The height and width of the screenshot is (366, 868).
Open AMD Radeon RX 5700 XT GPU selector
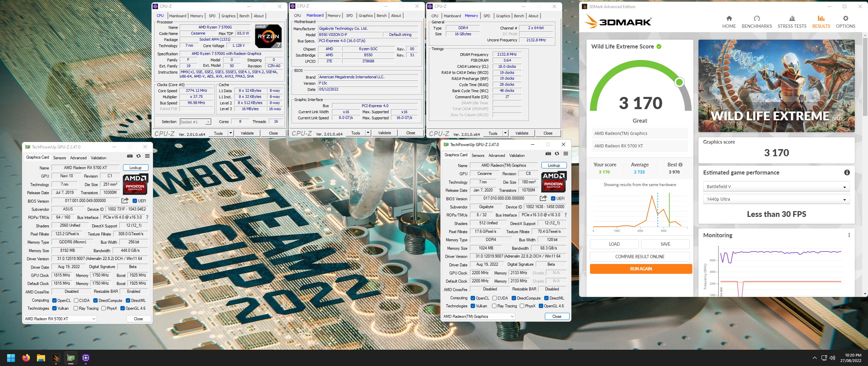(x=60, y=319)
